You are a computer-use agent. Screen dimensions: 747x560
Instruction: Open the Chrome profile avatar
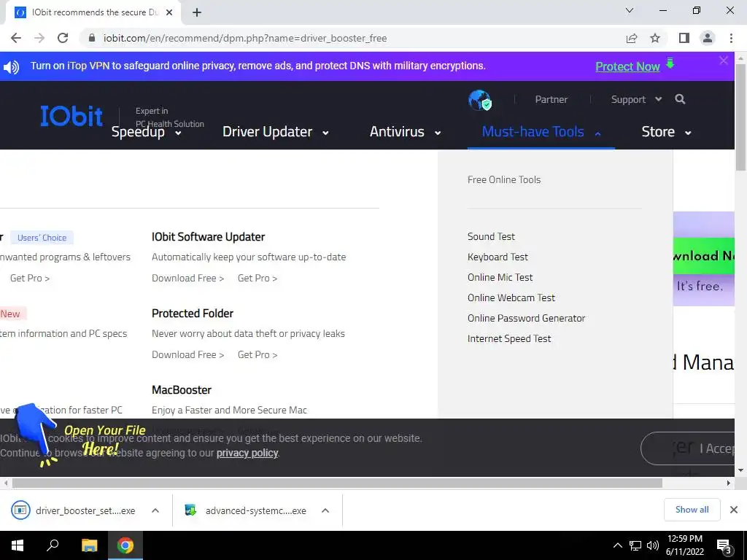point(708,38)
